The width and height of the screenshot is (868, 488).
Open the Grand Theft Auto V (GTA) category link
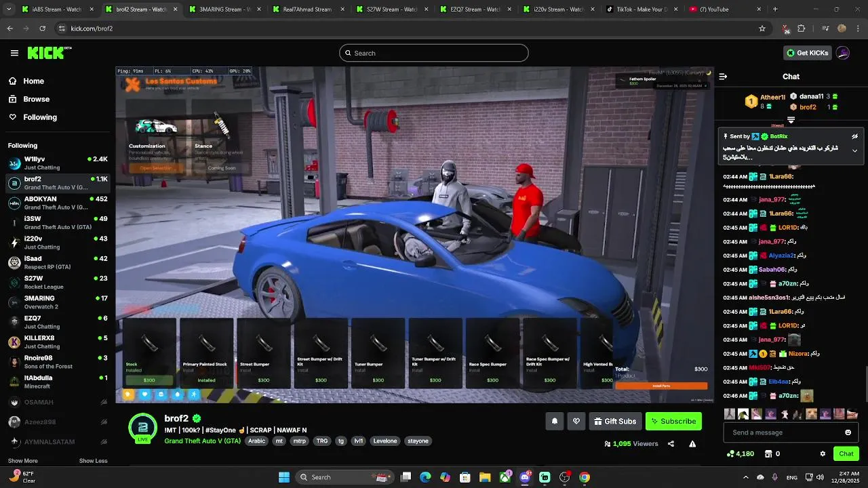202,441
